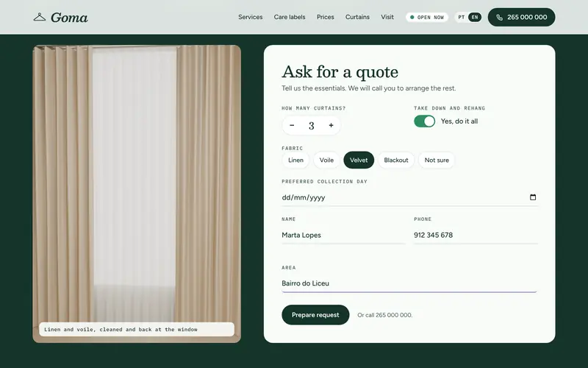Click the phone icon in call button
588x368 pixels.
[499, 17]
